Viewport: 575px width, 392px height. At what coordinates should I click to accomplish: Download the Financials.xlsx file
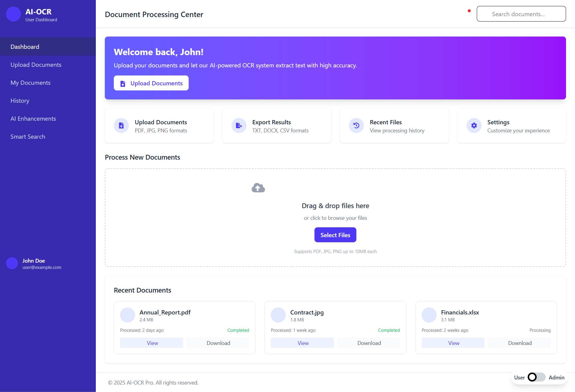519,343
